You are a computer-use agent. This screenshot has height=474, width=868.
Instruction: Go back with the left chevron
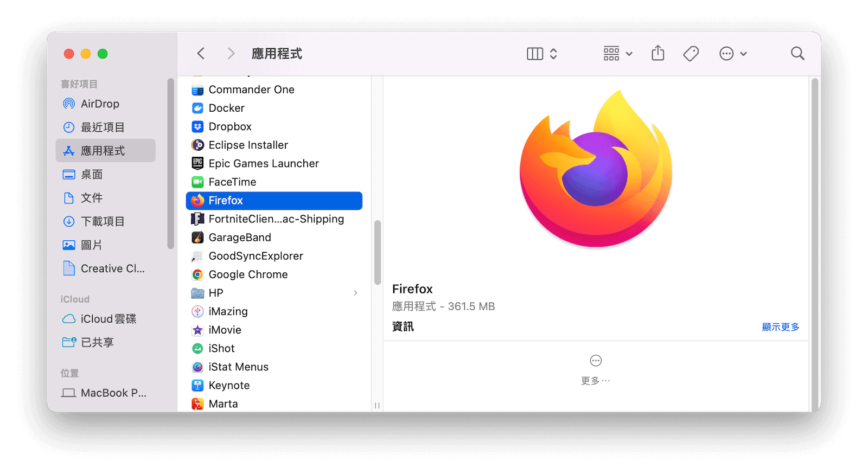click(201, 53)
